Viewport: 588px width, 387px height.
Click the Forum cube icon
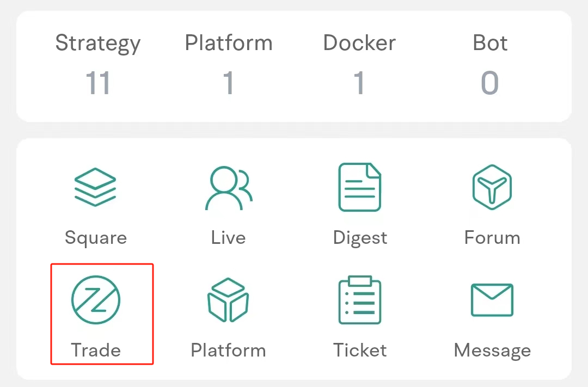tap(492, 188)
